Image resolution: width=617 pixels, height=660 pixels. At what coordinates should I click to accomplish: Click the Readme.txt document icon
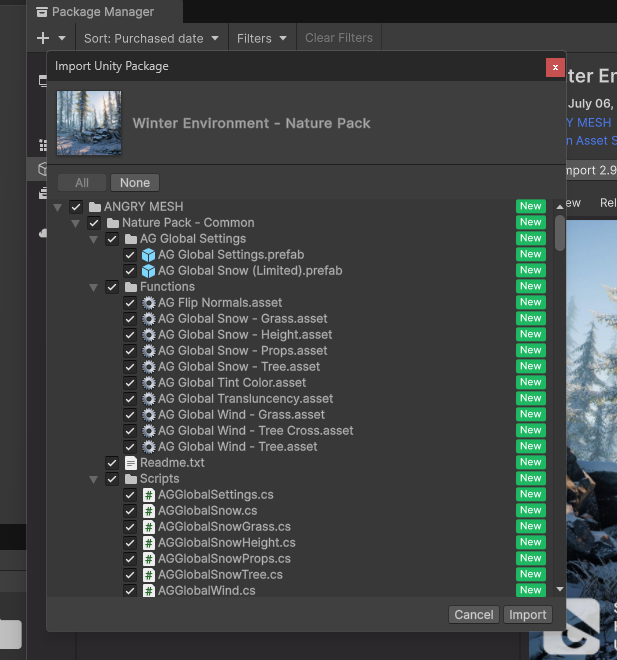pyautogui.click(x=131, y=463)
